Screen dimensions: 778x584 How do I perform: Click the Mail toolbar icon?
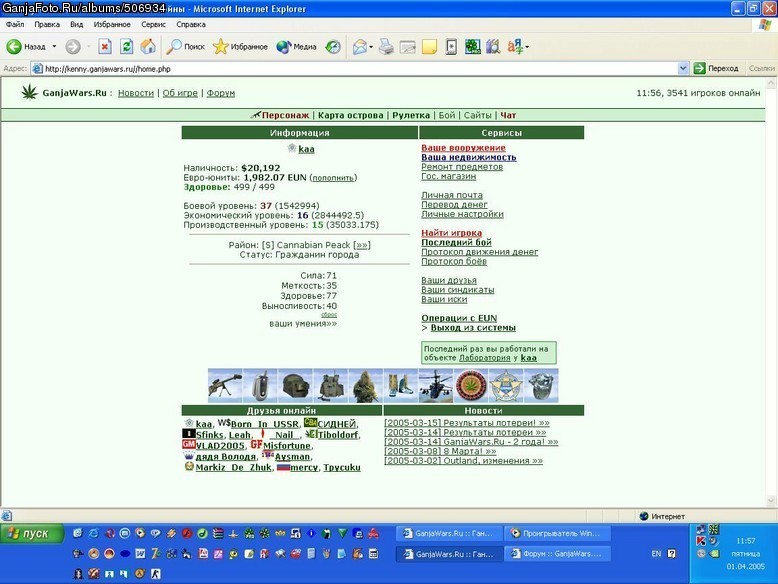coord(360,47)
